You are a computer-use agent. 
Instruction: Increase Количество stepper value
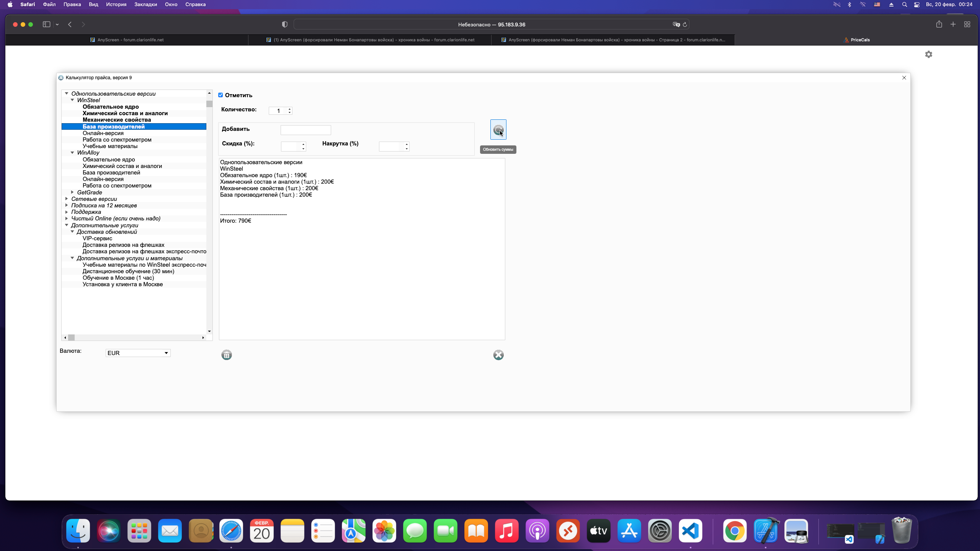pyautogui.click(x=290, y=109)
